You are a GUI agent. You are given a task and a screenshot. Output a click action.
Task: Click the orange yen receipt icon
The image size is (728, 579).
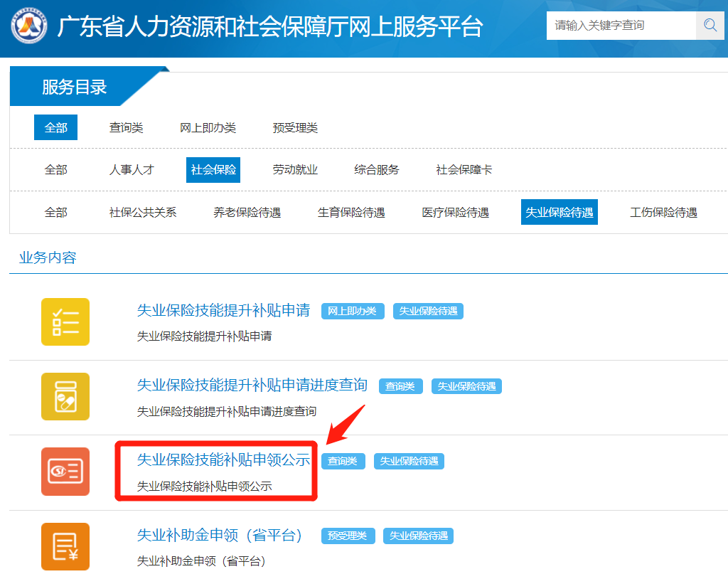click(65, 546)
